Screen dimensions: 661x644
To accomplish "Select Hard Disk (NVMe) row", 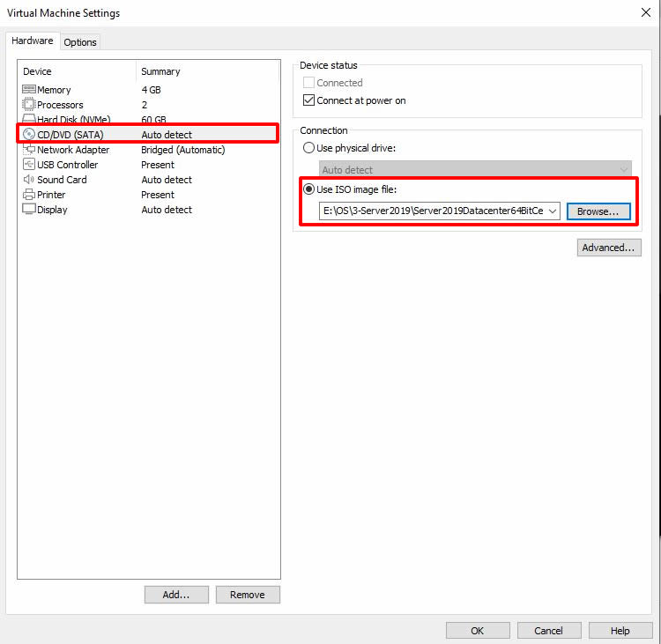I will click(148, 119).
